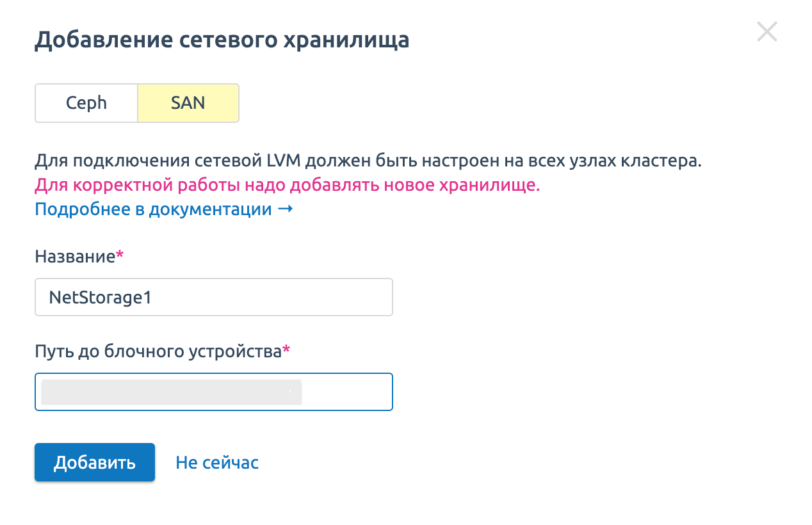Click the 'Путь до блочного устройства' label

(158, 351)
